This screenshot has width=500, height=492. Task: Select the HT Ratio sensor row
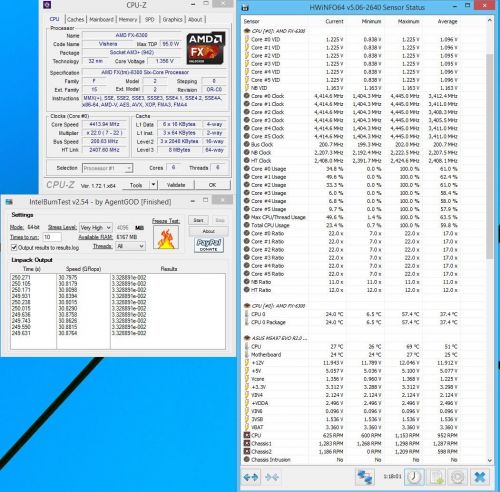(351, 290)
